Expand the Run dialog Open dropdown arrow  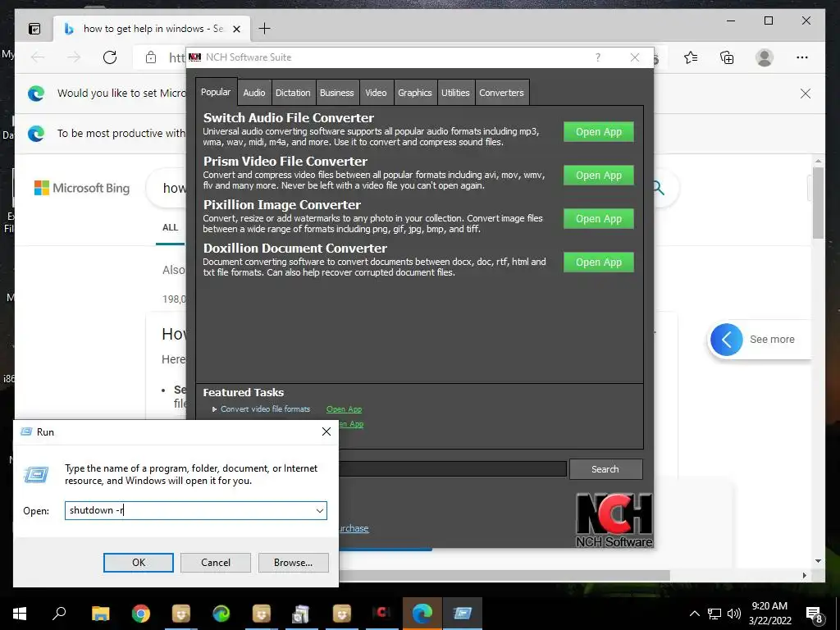[320, 510]
